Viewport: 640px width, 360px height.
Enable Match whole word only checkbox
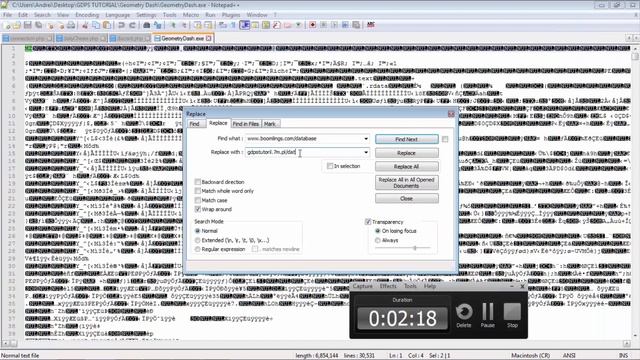(198, 191)
